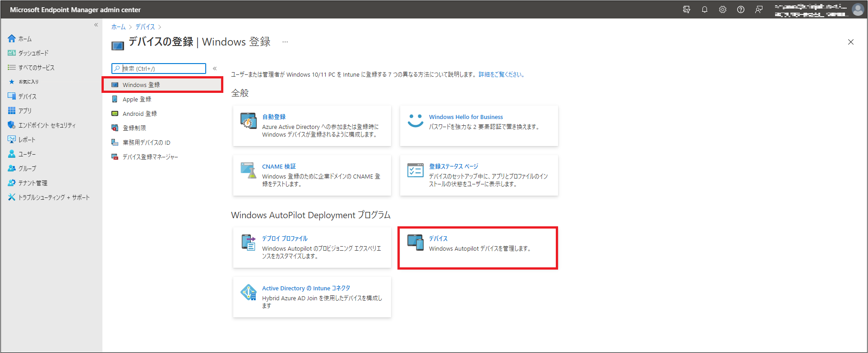Open the 自動登録 link
The height and width of the screenshot is (353, 868).
274,117
